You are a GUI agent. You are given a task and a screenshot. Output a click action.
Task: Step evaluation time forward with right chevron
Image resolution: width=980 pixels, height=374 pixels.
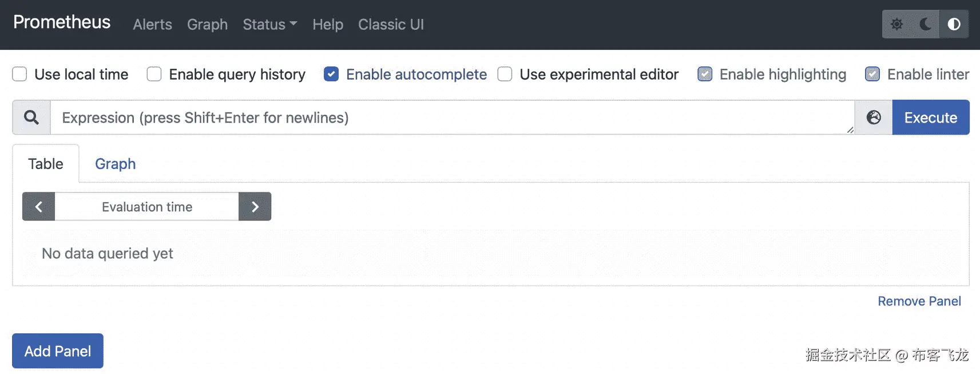(255, 207)
